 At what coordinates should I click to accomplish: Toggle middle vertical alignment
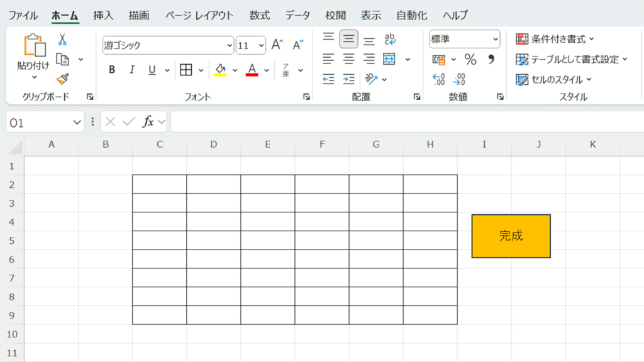[348, 40]
